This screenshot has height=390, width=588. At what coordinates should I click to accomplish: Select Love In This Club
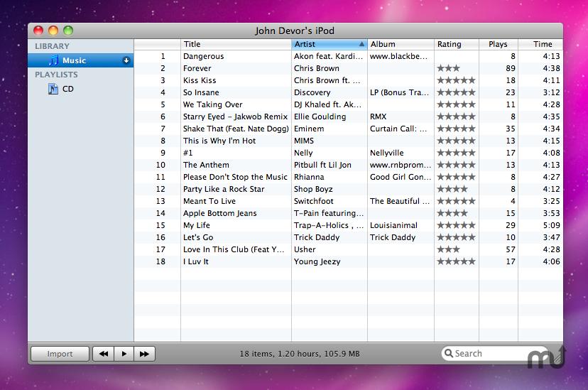(x=234, y=249)
